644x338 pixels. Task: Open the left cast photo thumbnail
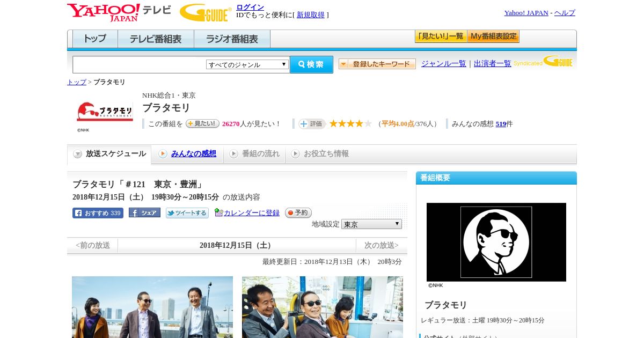tap(152, 307)
